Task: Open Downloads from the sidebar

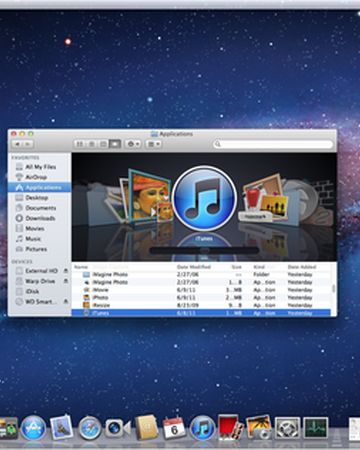Action: (x=39, y=218)
